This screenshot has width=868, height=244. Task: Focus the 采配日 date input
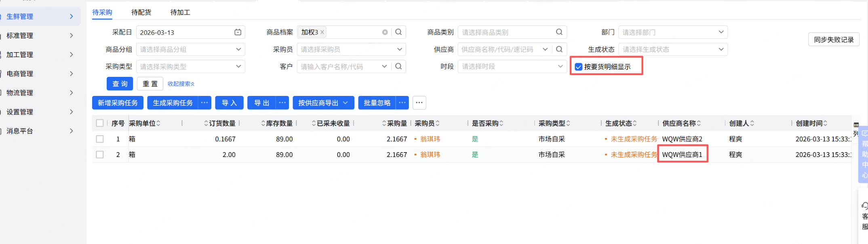(x=190, y=32)
